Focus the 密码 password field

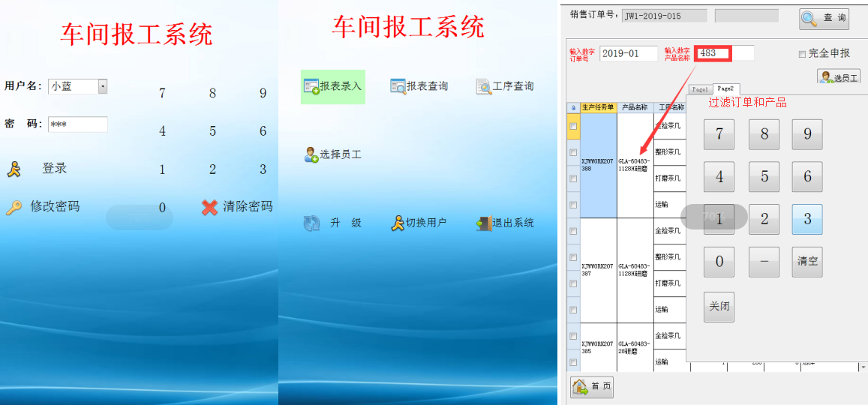tap(78, 124)
